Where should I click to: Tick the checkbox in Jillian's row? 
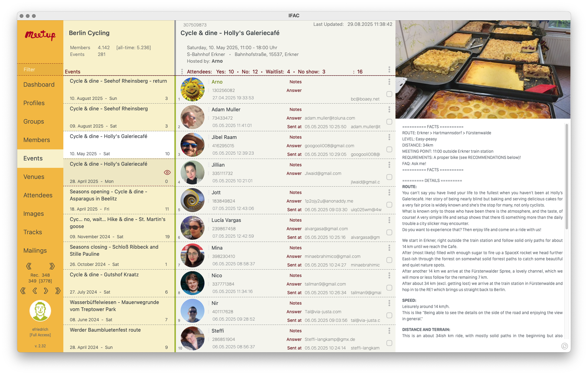tap(389, 177)
